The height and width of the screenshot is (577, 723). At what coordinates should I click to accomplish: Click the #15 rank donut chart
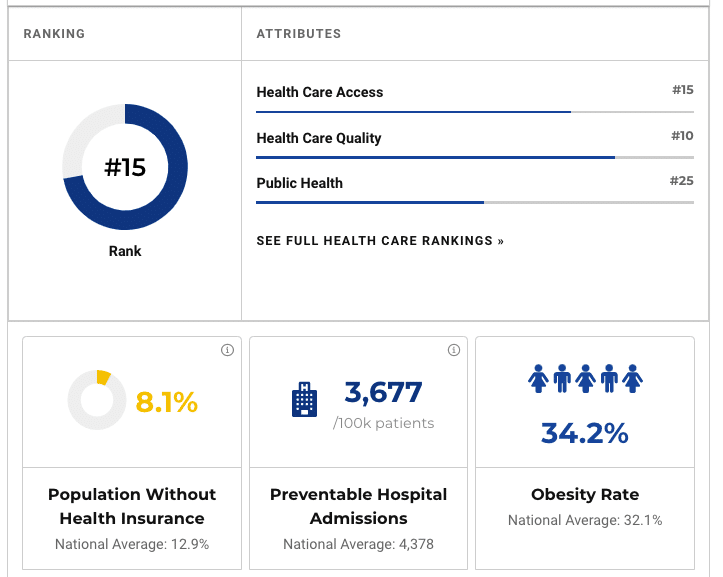click(x=125, y=167)
